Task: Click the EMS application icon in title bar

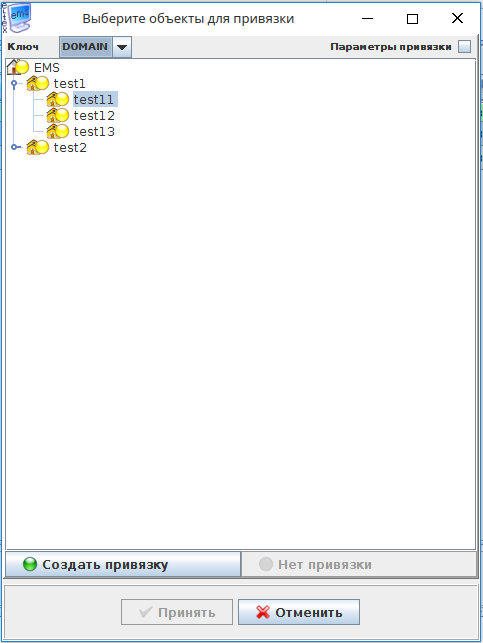Action: pyautogui.click(x=16, y=18)
